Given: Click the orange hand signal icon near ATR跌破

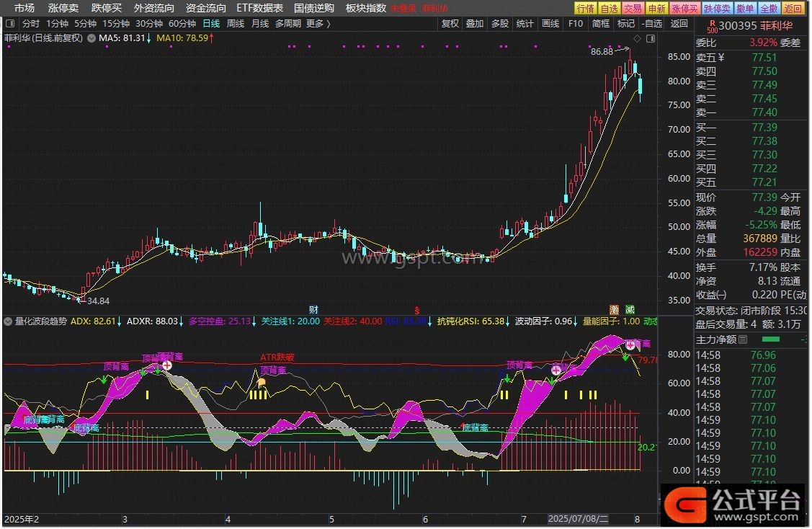Looking at the screenshot, I should 262,383.
